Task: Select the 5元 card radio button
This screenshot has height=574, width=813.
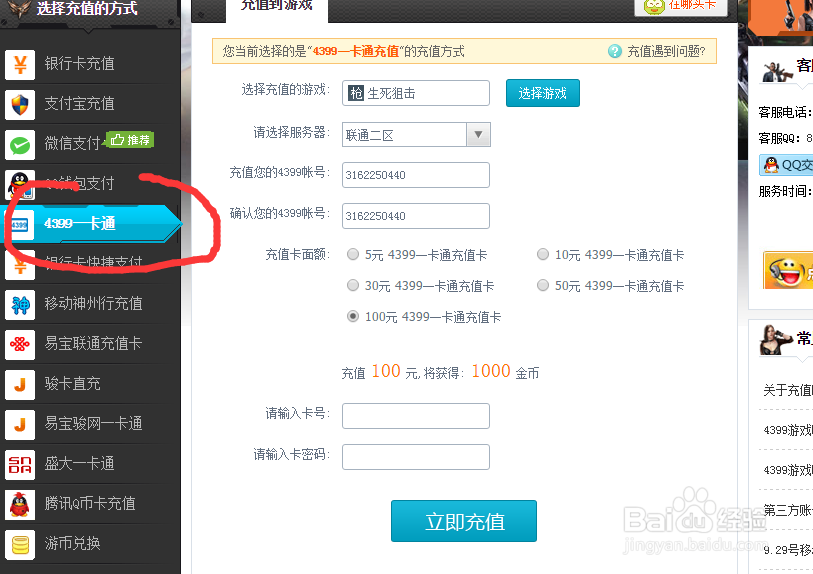Action: [353, 254]
